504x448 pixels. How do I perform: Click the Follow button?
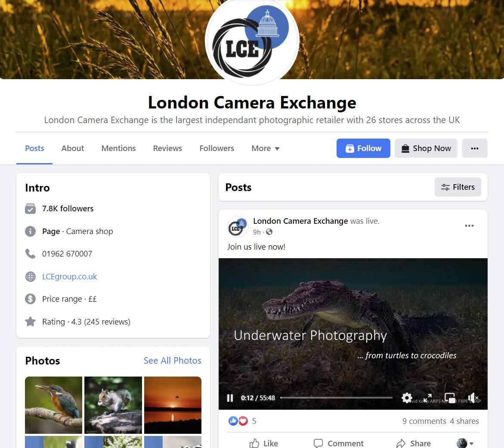[x=363, y=148]
